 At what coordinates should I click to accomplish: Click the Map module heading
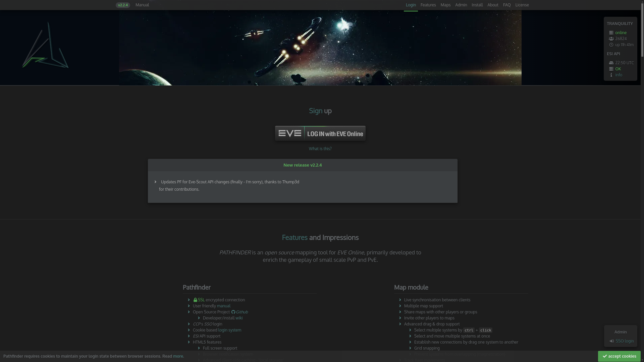coord(411,288)
